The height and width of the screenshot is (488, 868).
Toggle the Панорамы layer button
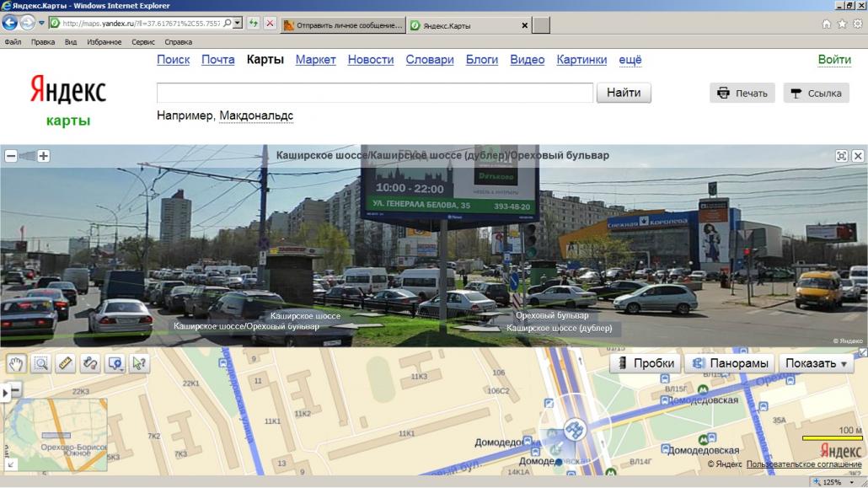point(729,363)
